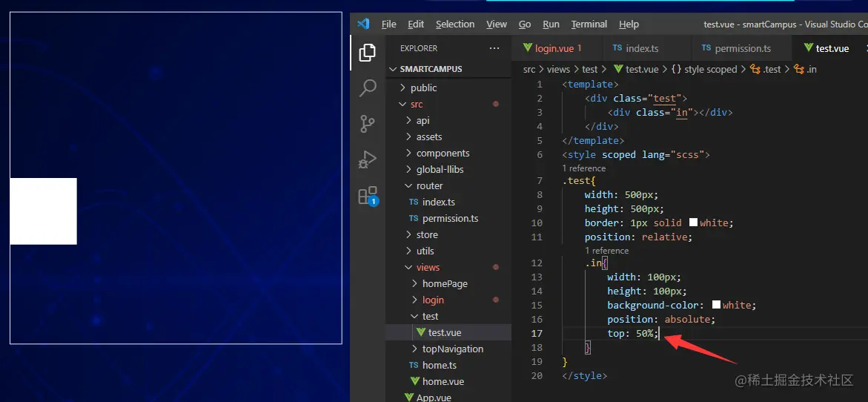Click the white border color swatch
The image size is (868, 402).
[x=693, y=223]
